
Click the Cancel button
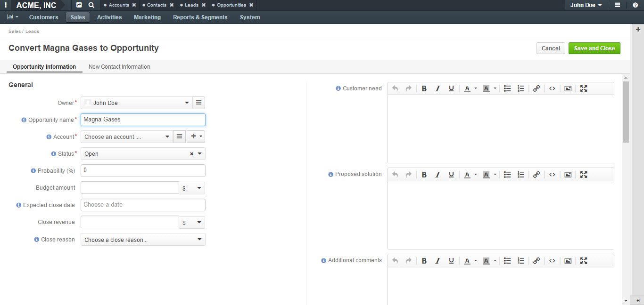click(551, 48)
